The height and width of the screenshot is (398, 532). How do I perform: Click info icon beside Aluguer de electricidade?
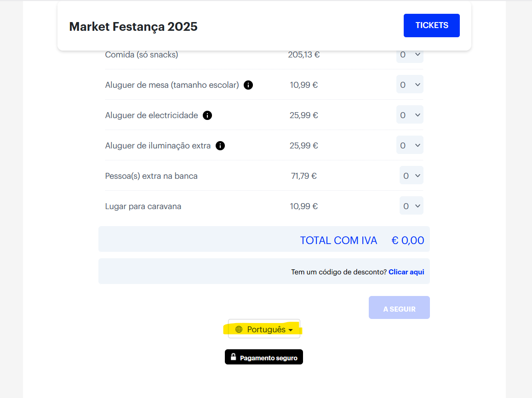point(207,115)
